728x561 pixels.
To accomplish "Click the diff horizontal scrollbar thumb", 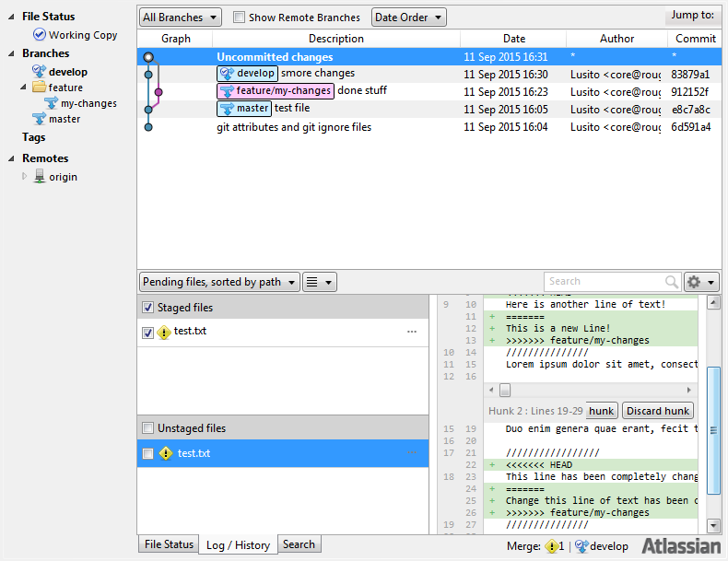I will pyautogui.click(x=505, y=390).
